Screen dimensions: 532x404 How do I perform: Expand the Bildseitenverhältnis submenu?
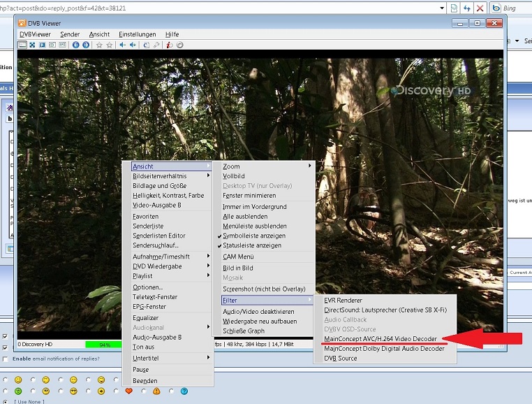171,176
